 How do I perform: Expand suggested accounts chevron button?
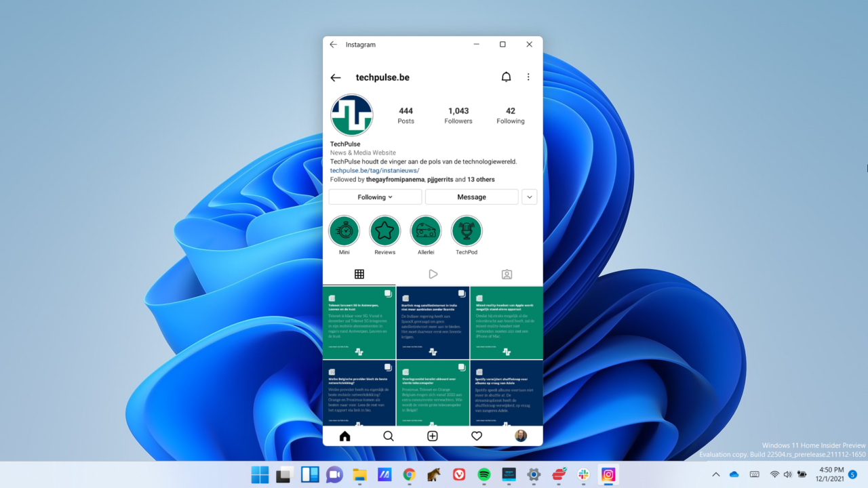(x=530, y=197)
